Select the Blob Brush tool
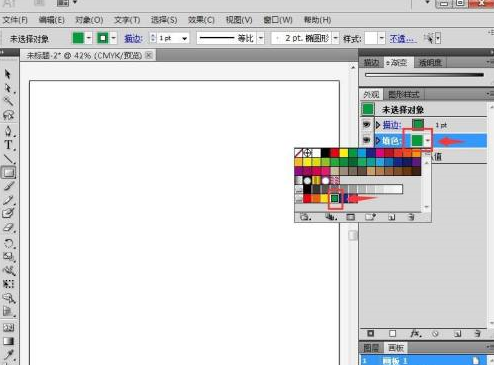494x365 pixels. (8, 214)
